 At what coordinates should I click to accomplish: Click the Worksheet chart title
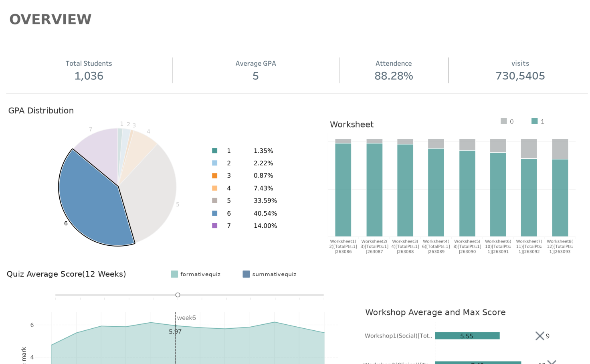tap(352, 125)
